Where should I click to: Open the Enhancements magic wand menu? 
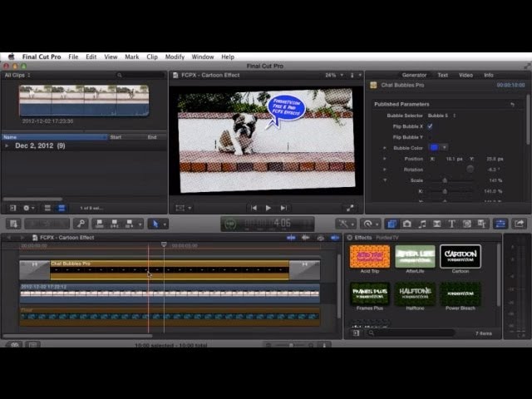(x=346, y=224)
